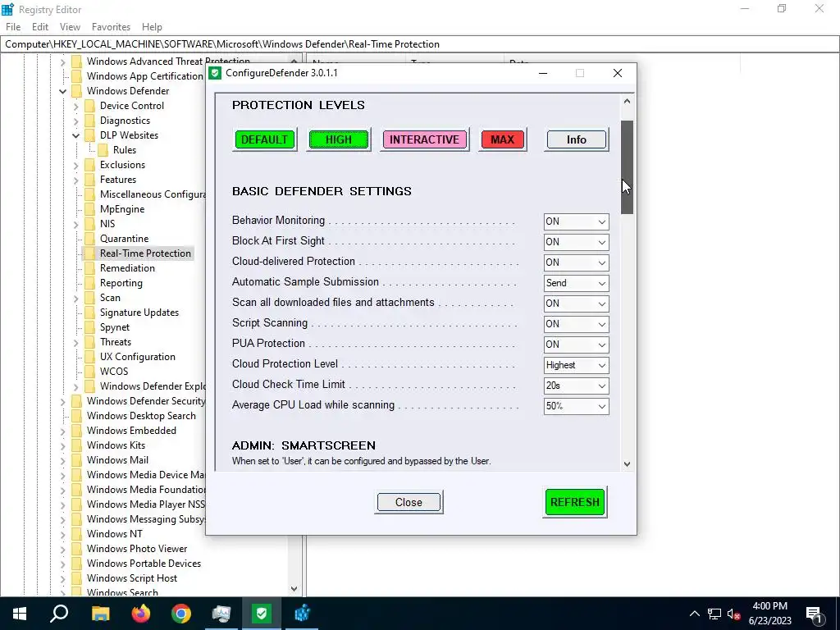The height and width of the screenshot is (630, 840).
Task: Open Cloud Protection Level dropdown
Action: [576, 365]
